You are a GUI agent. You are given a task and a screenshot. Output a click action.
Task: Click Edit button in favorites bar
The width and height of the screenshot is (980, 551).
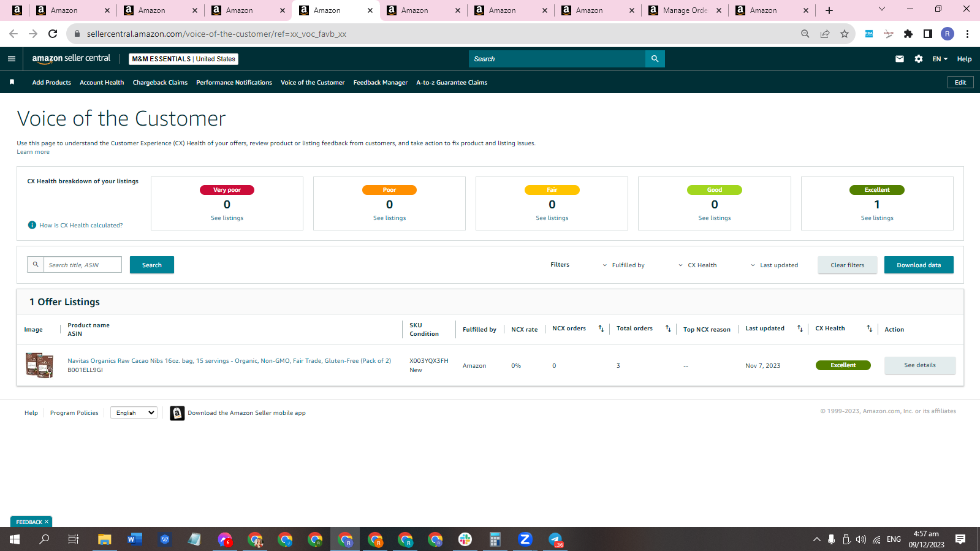[x=960, y=82]
